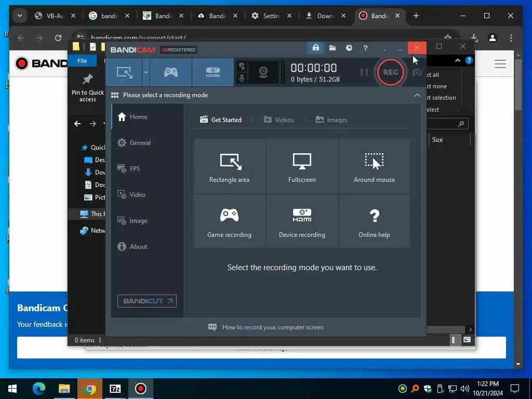Choose the Rectangle area recording tile
The image size is (532, 399).
click(229, 166)
